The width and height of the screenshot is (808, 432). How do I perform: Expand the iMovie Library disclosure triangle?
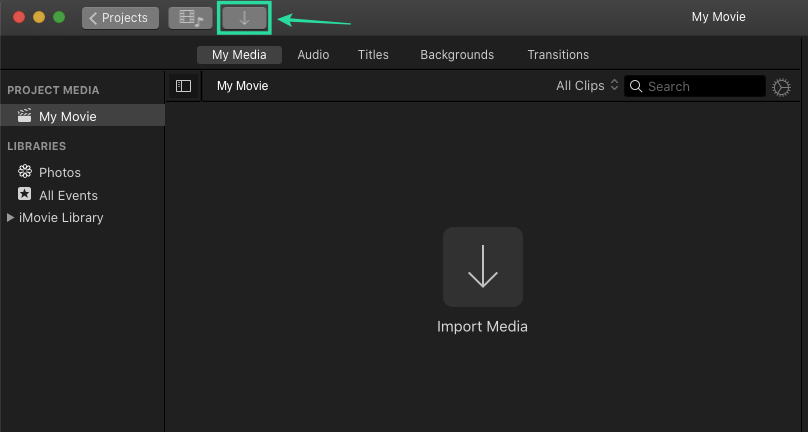point(11,217)
